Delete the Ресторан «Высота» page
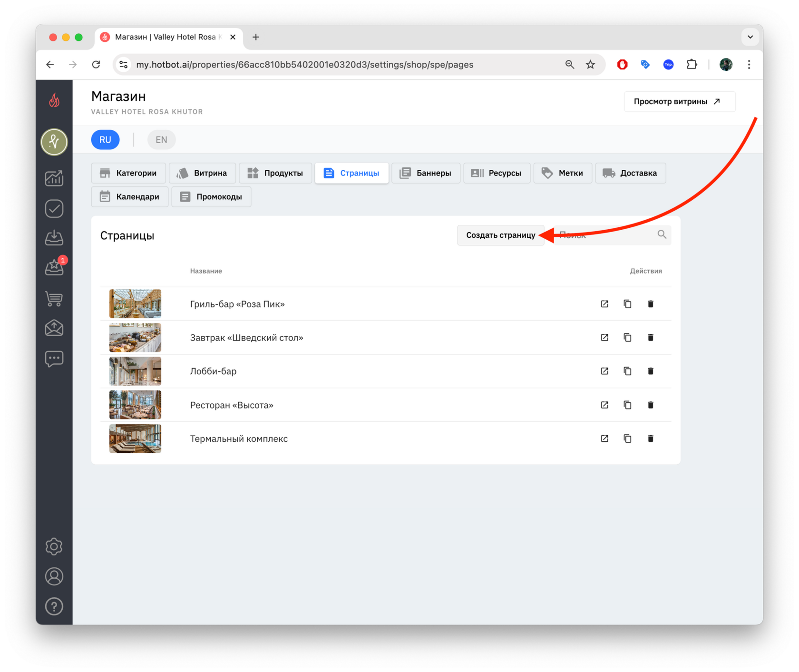 (x=651, y=405)
